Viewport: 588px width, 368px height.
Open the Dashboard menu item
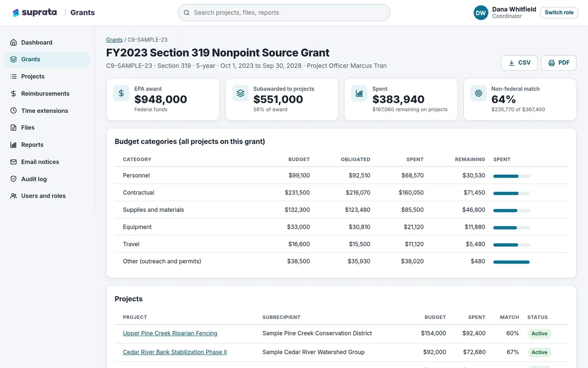(x=47, y=43)
